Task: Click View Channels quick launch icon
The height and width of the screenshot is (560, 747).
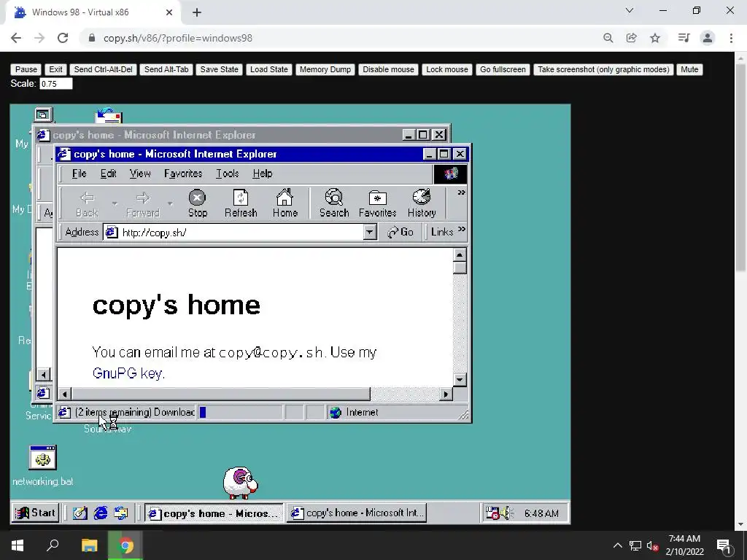Action: (x=121, y=513)
